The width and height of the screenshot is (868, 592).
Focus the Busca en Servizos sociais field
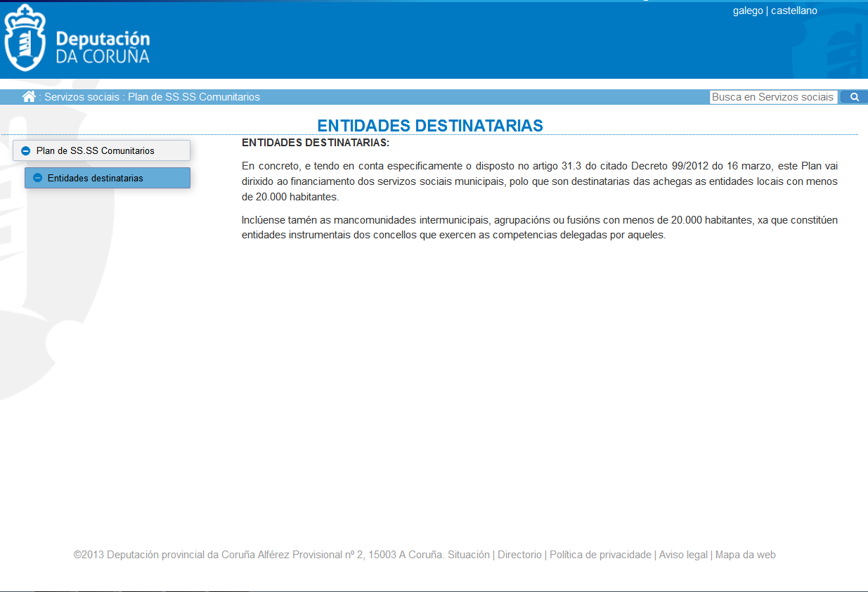pyautogui.click(x=772, y=97)
